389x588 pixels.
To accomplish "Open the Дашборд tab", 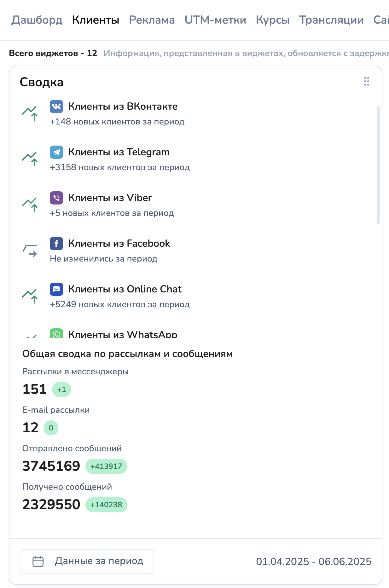I will 37,20.
